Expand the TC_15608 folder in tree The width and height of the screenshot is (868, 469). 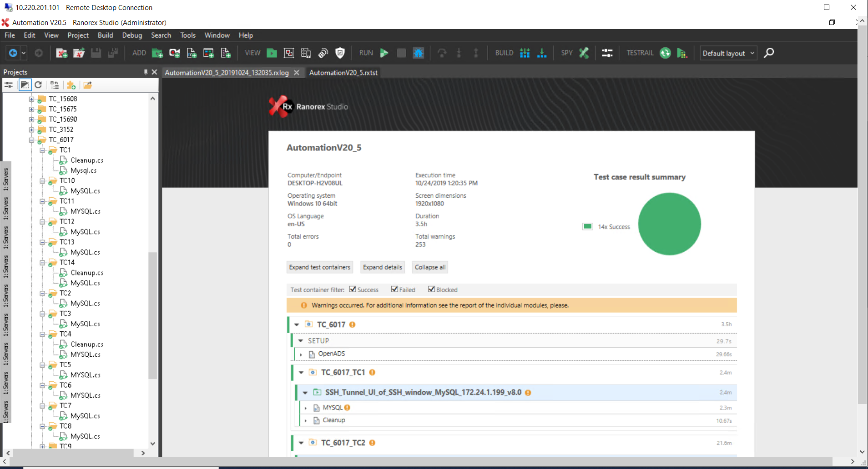coord(31,99)
